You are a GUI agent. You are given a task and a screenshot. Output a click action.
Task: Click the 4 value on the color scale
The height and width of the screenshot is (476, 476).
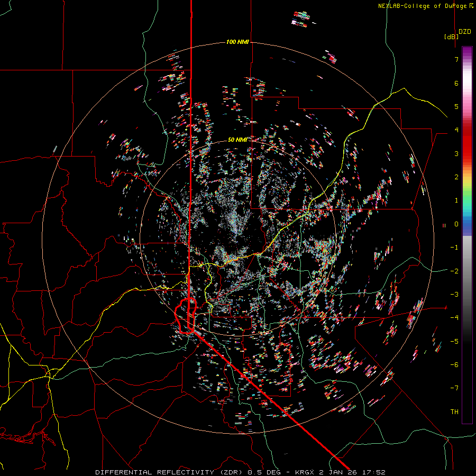pos(456,130)
